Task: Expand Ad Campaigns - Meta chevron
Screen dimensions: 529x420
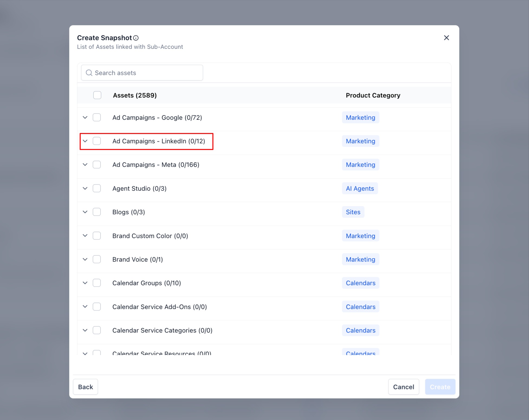Action: (x=85, y=165)
